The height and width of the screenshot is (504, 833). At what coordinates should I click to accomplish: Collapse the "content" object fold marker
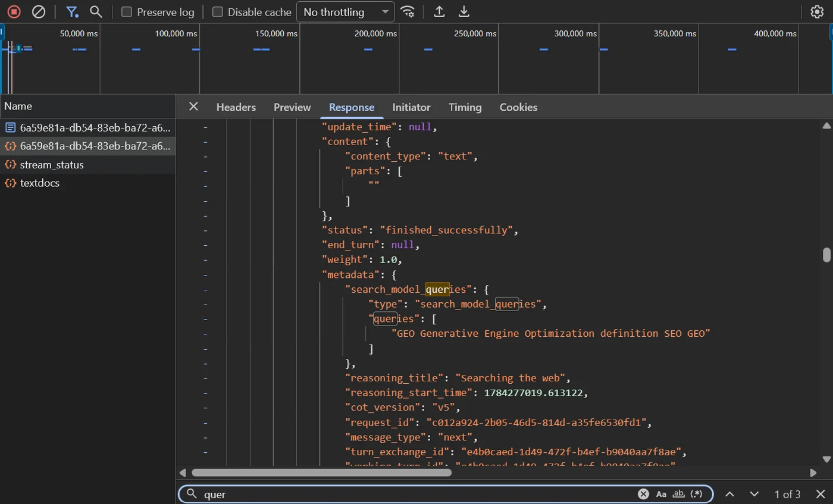pyautogui.click(x=205, y=142)
